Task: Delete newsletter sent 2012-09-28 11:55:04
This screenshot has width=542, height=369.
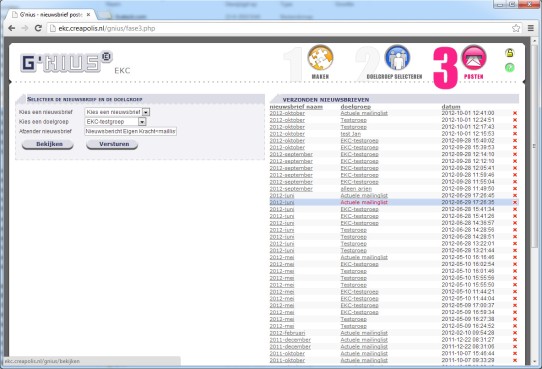Action: click(515, 182)
